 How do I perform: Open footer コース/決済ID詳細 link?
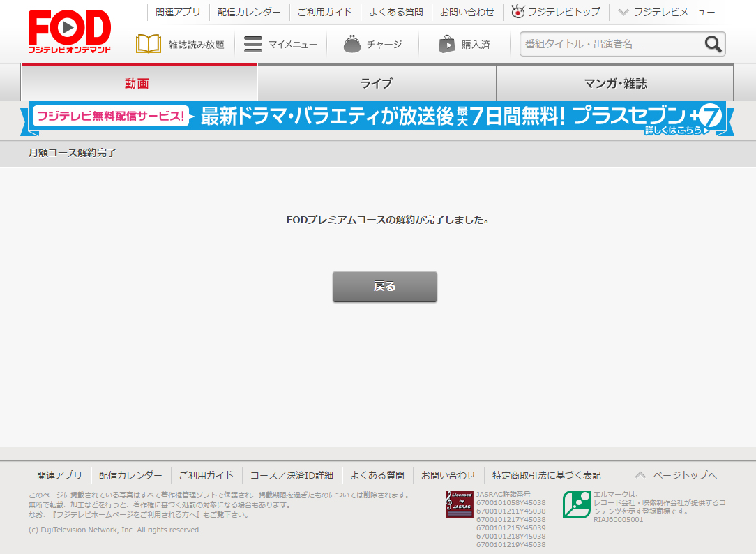click(x=292, y=475)
